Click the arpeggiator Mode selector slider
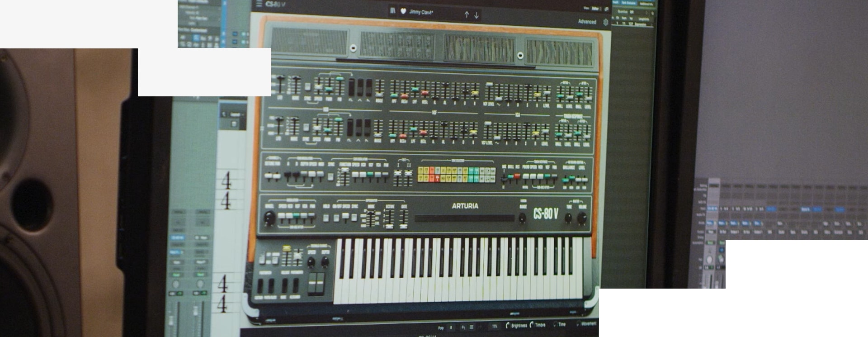This screenshot has height=337, width=868. 371,218
